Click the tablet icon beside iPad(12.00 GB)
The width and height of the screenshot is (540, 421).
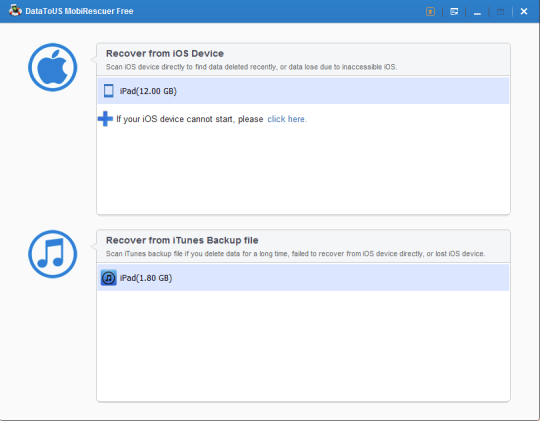[108, 91]
